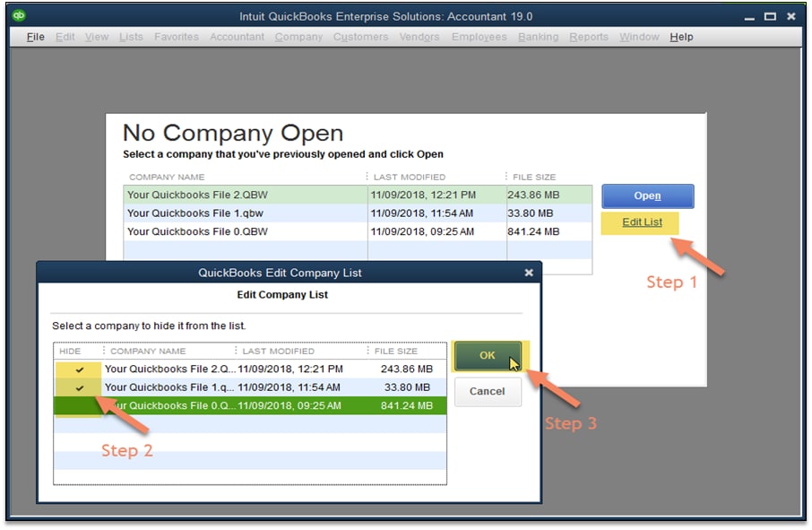Open the Reports menu
Image resolution: width=812 pixels, height=530 pixels.
click(588, 37)
